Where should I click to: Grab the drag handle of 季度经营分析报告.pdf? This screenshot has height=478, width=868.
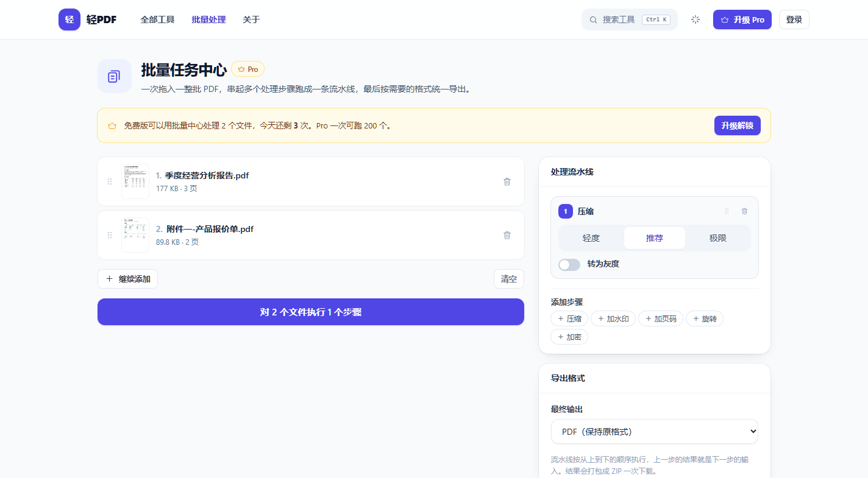[x=110, y=181]
